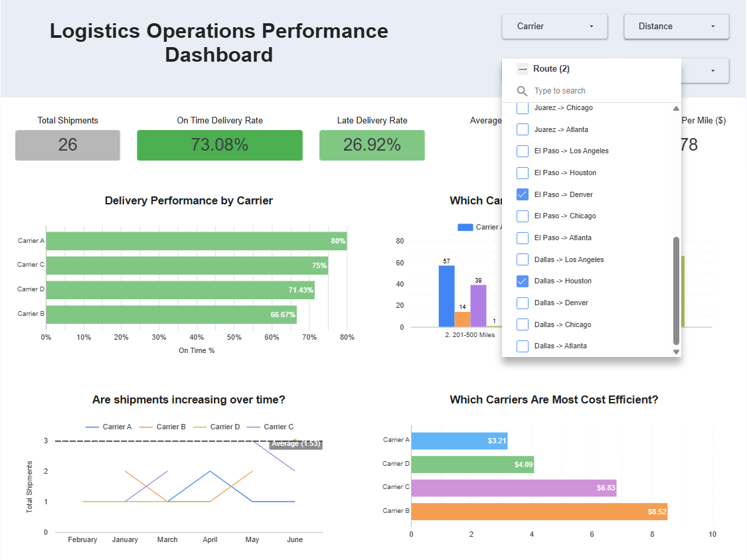Click the dropdown arrow behind the Route panel
This screenshot has width=747, height=560.
pyautogui.click(x=712, y=70)
